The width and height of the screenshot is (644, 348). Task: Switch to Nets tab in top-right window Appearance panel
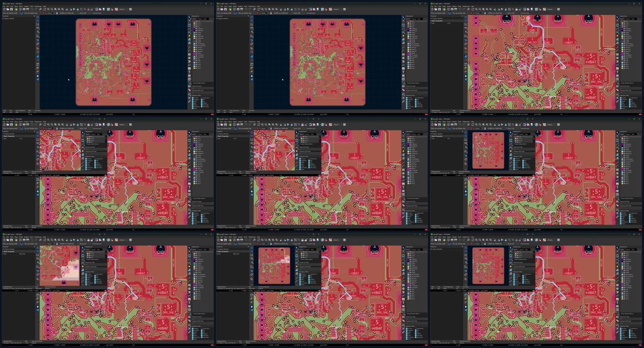pyautogui.click(x=633, y=19)
